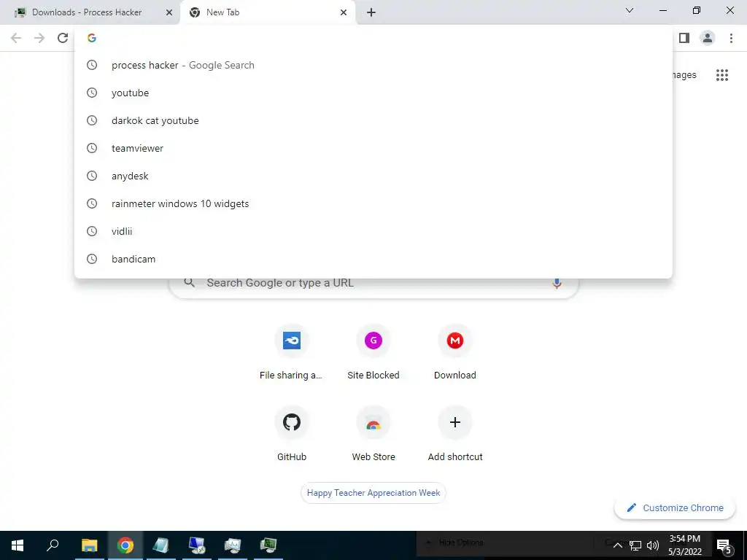Viewport: 747px width, 560px height.
Task: Open the side panel icon
Action: click(x=684, y=38)
